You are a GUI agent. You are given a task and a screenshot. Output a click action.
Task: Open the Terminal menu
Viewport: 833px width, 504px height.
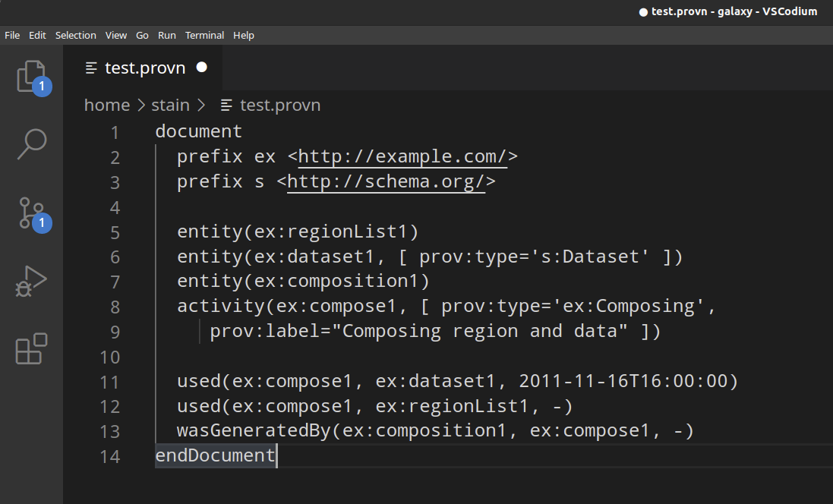[x=204, y=35]
